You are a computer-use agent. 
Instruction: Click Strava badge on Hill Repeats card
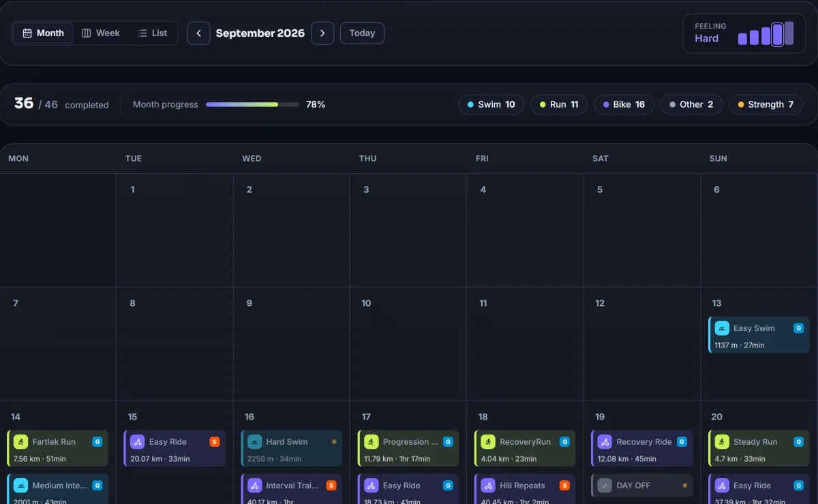coord(565,486)
